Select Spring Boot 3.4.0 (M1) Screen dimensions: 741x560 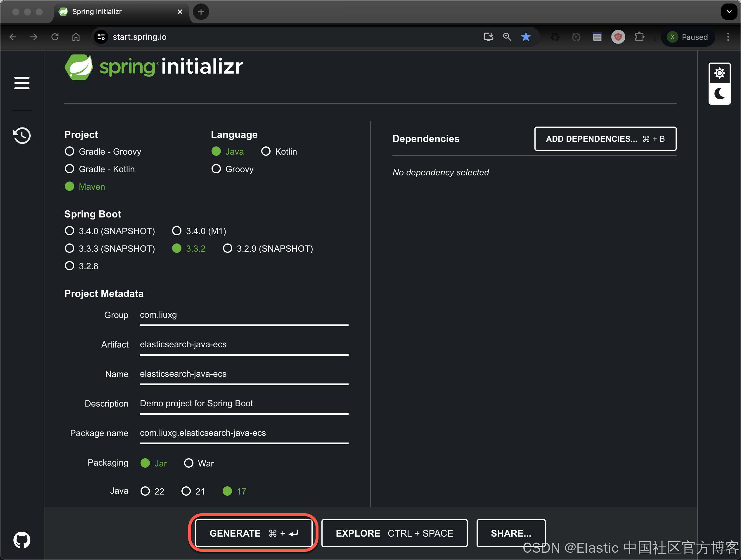199,231
